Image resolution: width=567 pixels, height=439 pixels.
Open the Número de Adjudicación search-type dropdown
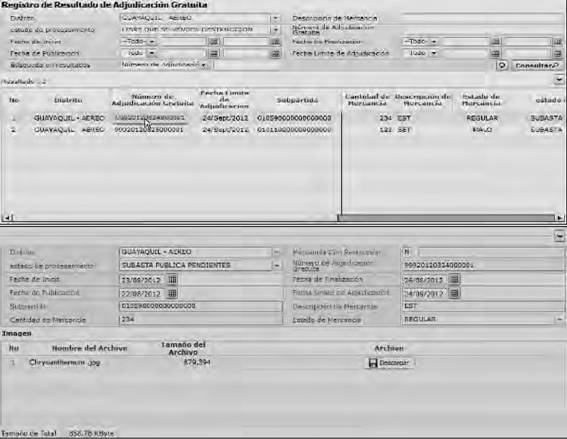click(x=165, y=65)
